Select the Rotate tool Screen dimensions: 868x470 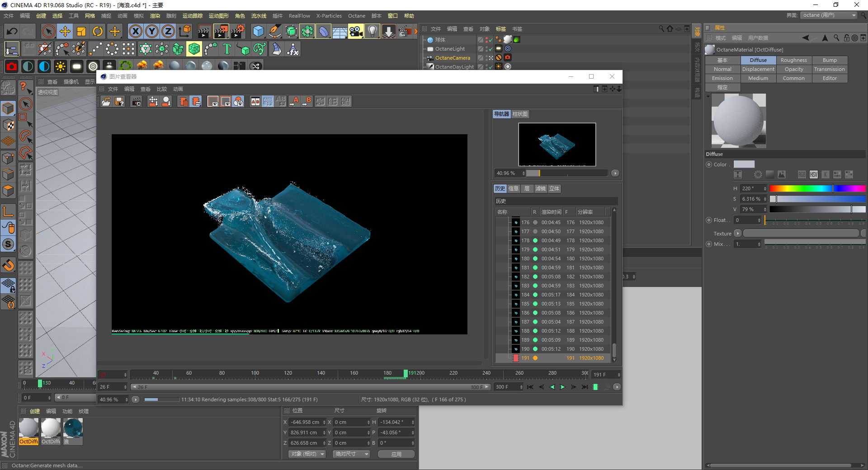98,31
